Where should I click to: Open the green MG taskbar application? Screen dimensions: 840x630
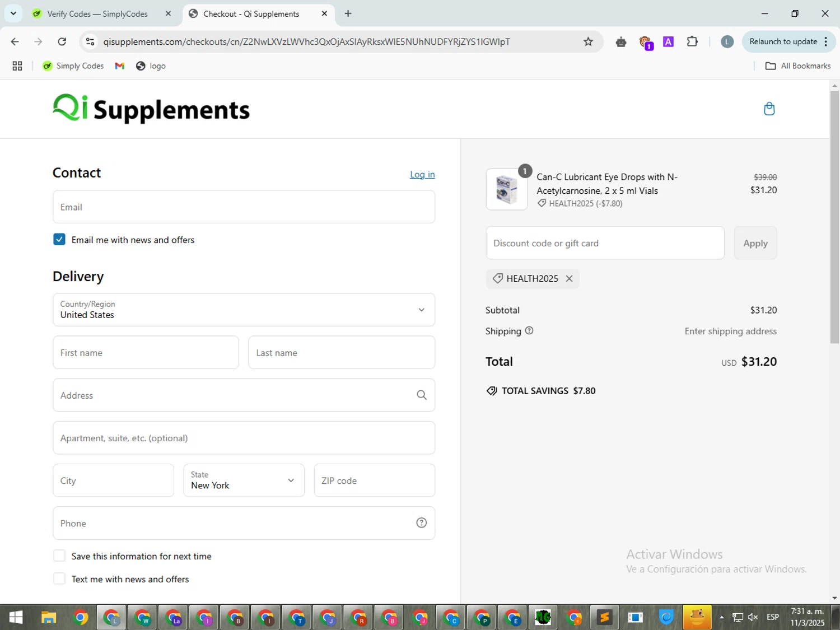click(x=543, y=617)
